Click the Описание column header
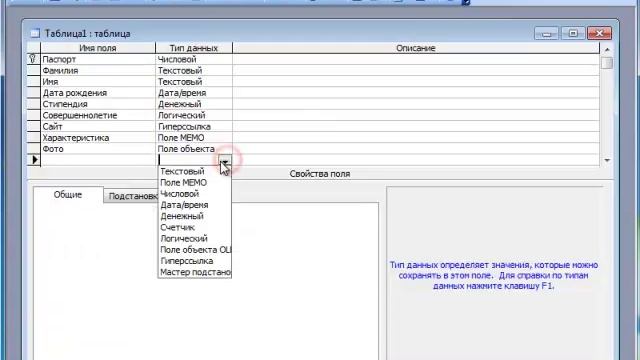 point(416,48)
